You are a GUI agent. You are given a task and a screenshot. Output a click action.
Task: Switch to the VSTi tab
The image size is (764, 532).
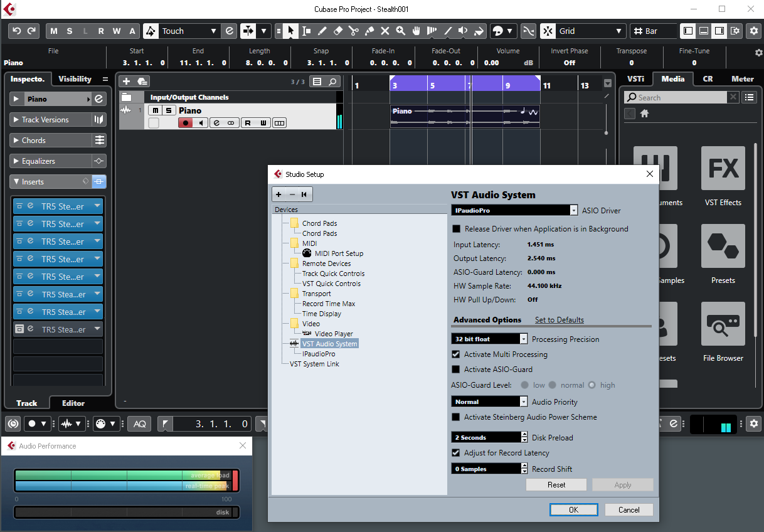[x=636, y=79]
